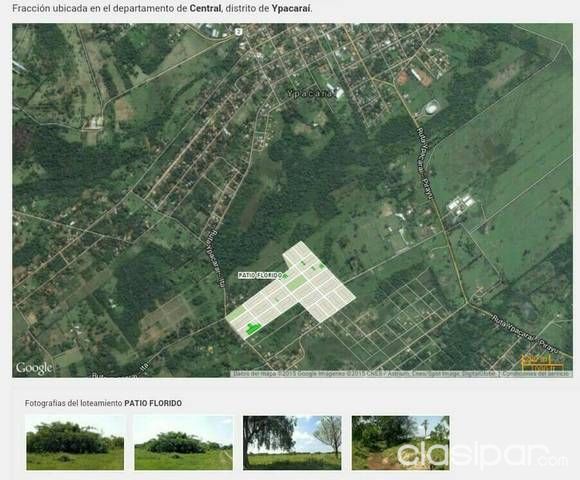Open the second Patio Florido photo thumbnail
Viewport: 580px width, 480px height.
(x=183, y=443)
